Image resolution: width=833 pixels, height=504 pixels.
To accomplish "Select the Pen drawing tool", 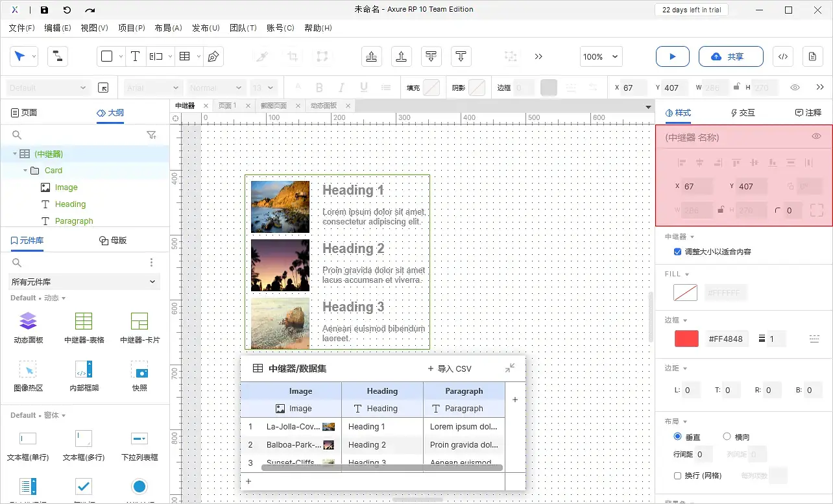I will pos(213,56).
